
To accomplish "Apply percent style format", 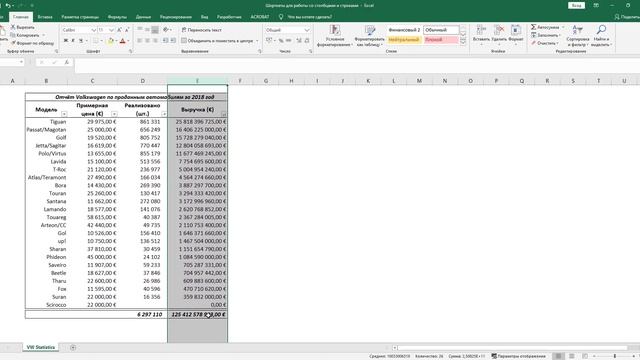I will [281, 40].
